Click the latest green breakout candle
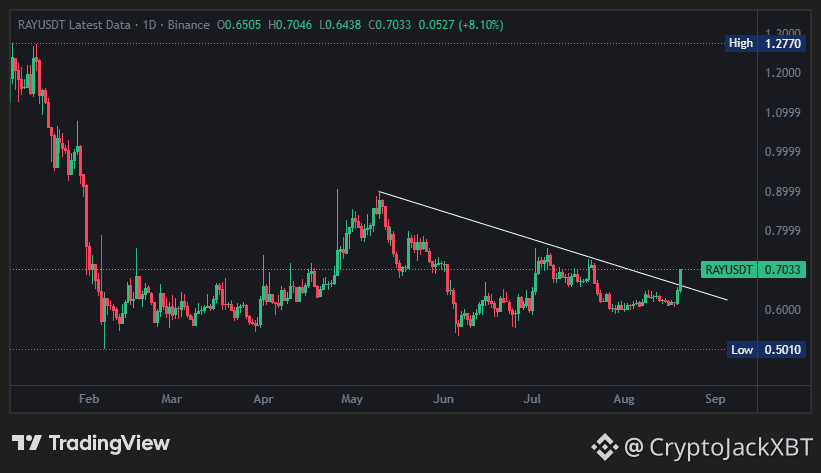Image resolution: width=821 pixels, height=473 pixels. [681, 279]
